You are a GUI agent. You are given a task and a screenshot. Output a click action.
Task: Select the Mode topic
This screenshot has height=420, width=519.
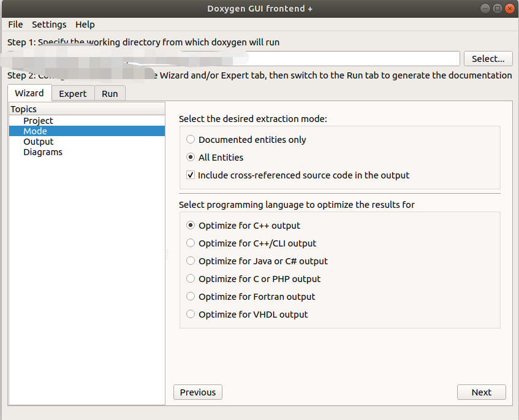point(35,131)
